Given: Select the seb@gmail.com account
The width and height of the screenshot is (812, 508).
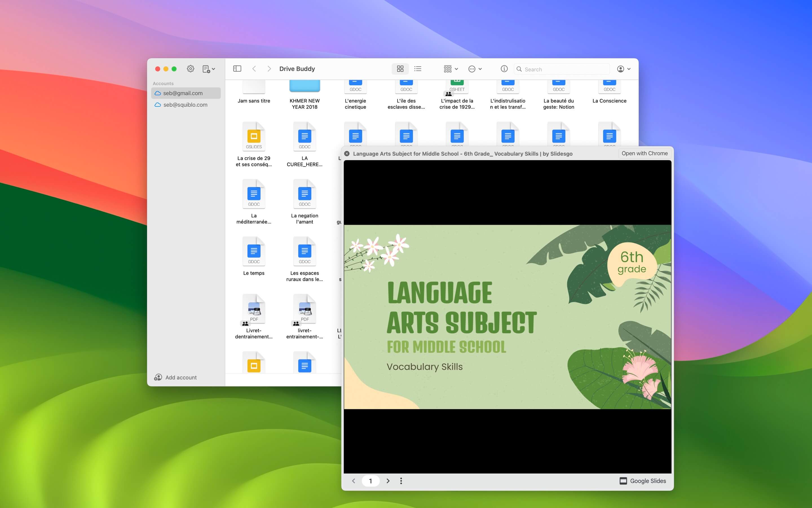Looking at the screenshot, I should [186, 93].
